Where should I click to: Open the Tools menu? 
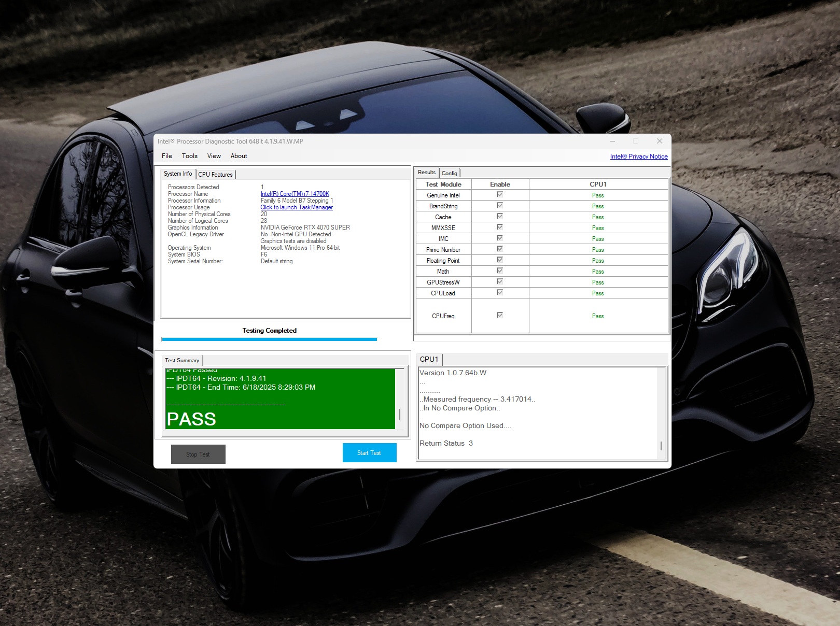189,156
